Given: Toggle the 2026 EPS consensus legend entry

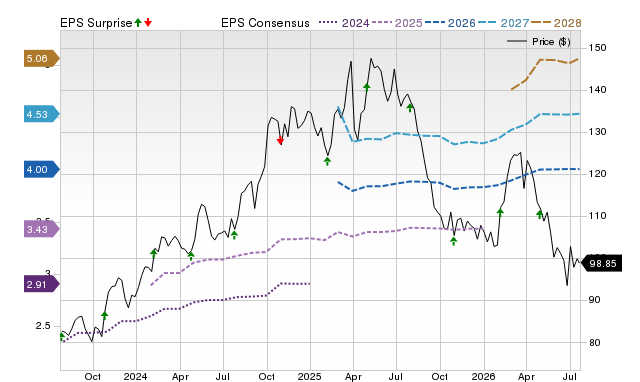Looking at the screenshot, I should click(x=450, y=23).
